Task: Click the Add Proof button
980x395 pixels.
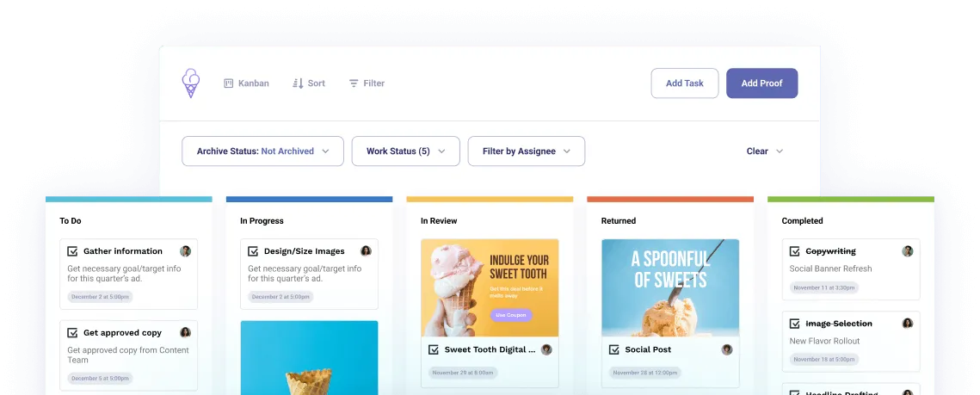Action: point(761,83)
